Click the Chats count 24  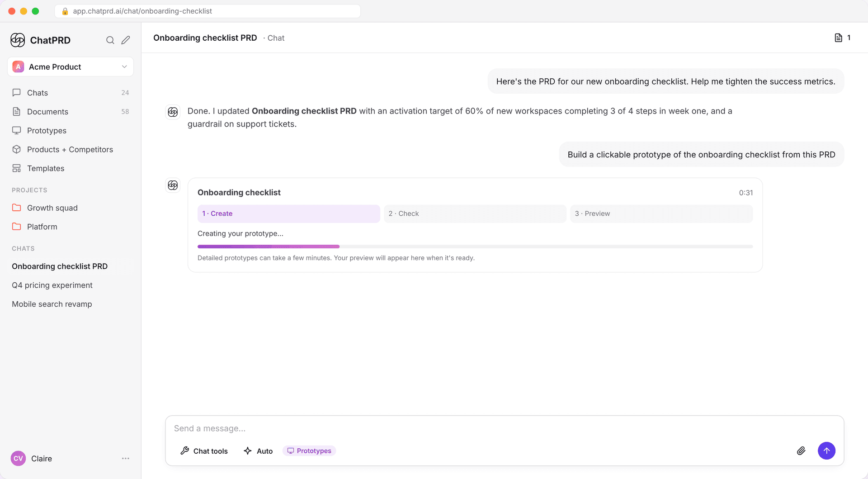coord(125,93)
